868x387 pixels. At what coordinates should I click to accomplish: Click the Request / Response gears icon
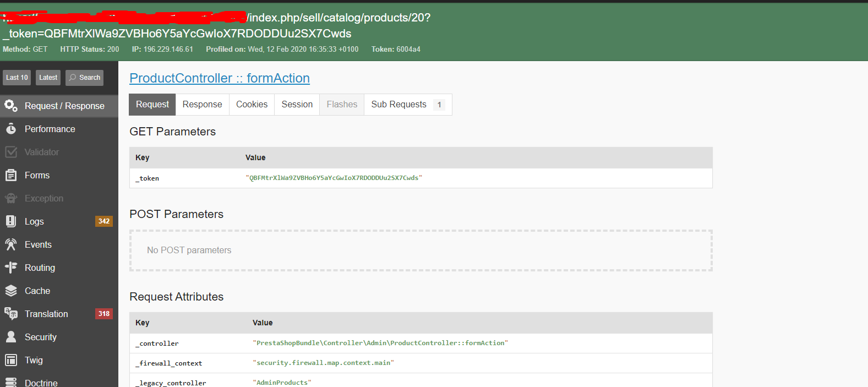point(11,105)
